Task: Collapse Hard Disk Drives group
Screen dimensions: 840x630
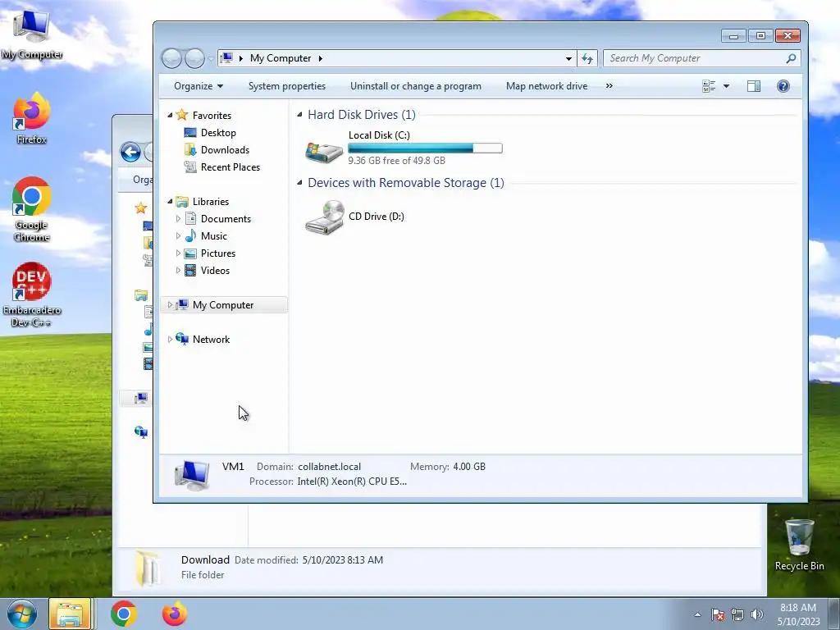Action: [x=299, y=115]
